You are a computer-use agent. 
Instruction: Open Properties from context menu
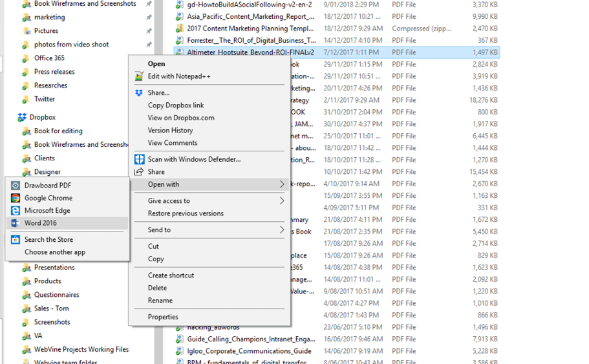(163, 317)
